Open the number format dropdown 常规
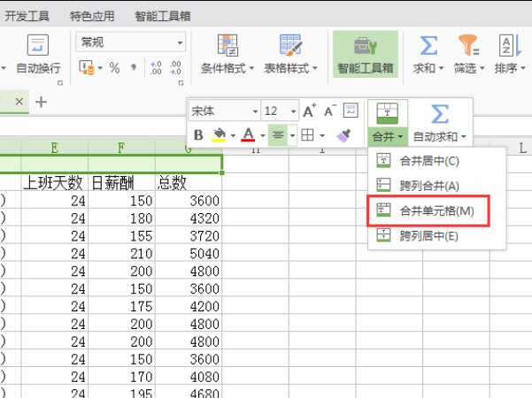The width and height of the screenshot is (532, 398). coord(131,42)
